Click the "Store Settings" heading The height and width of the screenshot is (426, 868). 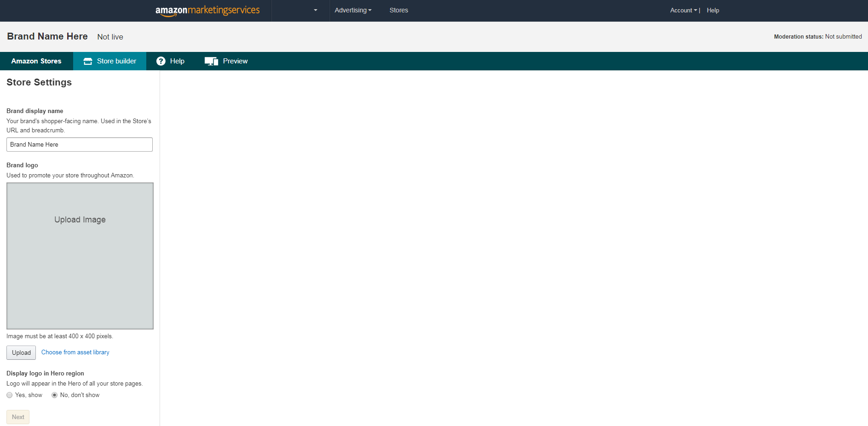click(39, 82)
